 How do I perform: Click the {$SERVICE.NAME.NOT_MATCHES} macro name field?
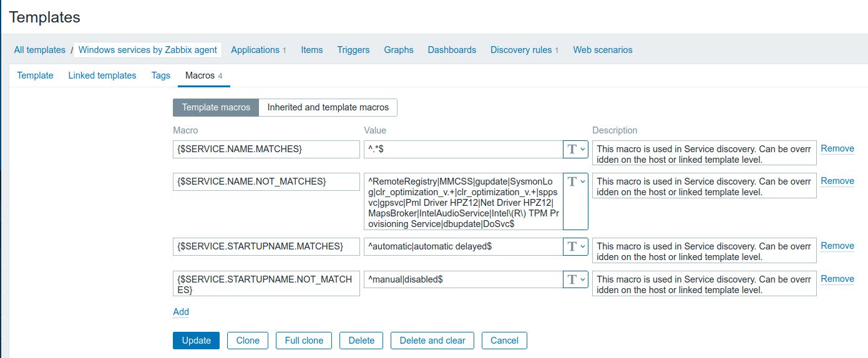point(266,181)
